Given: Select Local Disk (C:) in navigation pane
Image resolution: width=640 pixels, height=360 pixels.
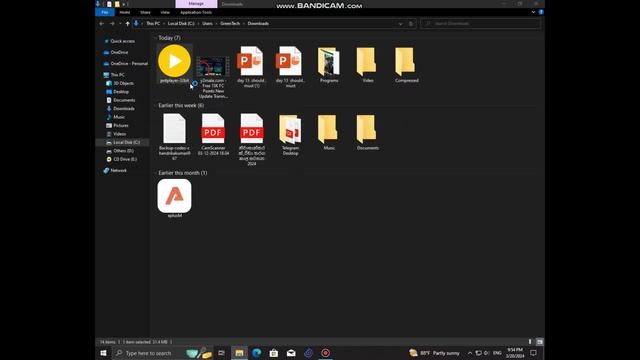Looking at the screenshot, I should pyautogui.click(x=126, y=142).
